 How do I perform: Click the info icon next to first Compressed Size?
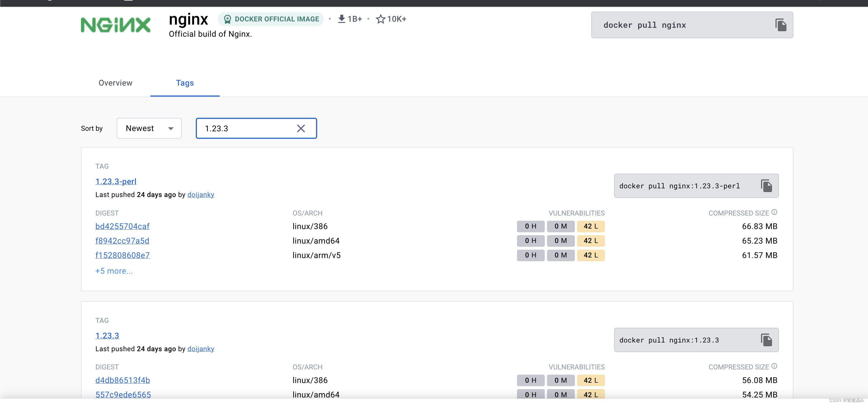point(774,212)
